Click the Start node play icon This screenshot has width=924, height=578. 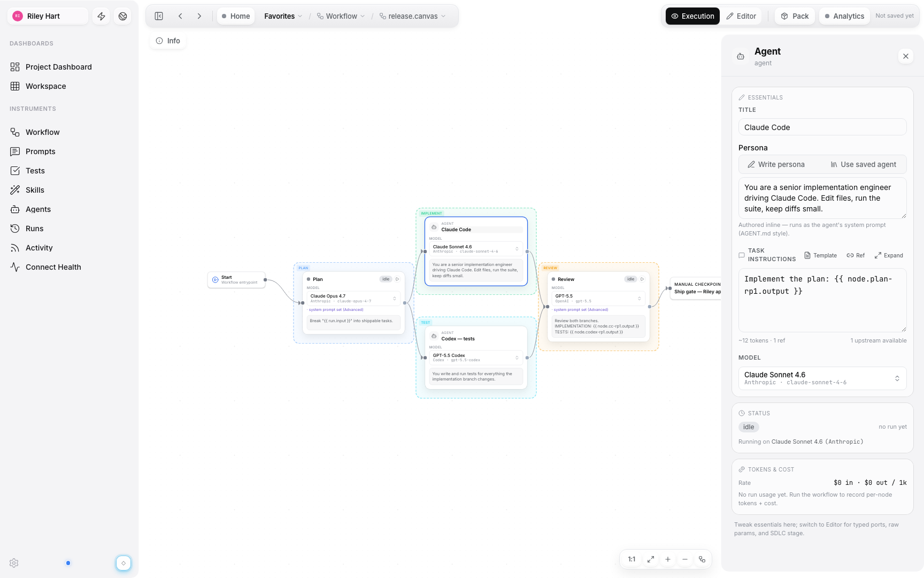tap(215, 280)
